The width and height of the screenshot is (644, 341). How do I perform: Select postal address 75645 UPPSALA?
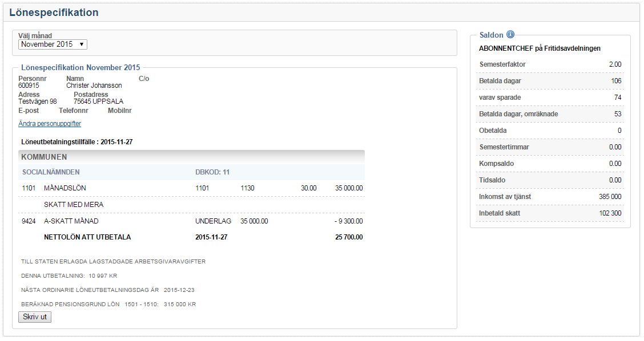pyautogui.click(x=99, y=102)
